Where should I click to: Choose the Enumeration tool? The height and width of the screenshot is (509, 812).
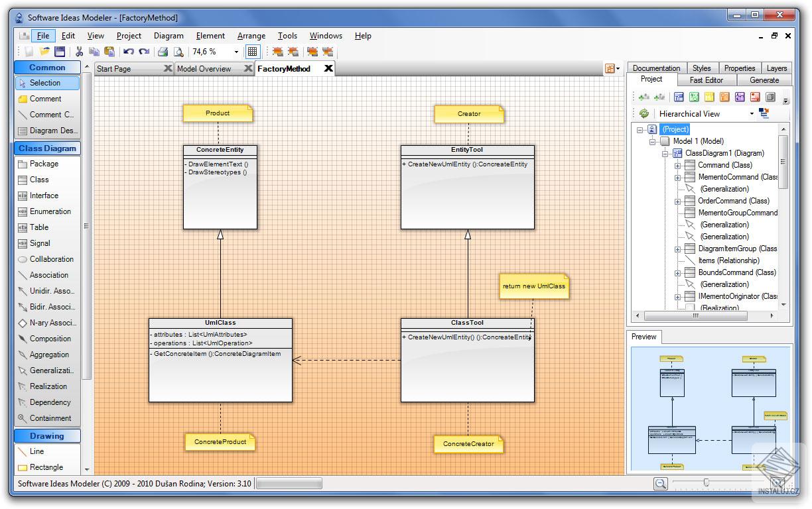pyautogui.click(x=47, y=211)
